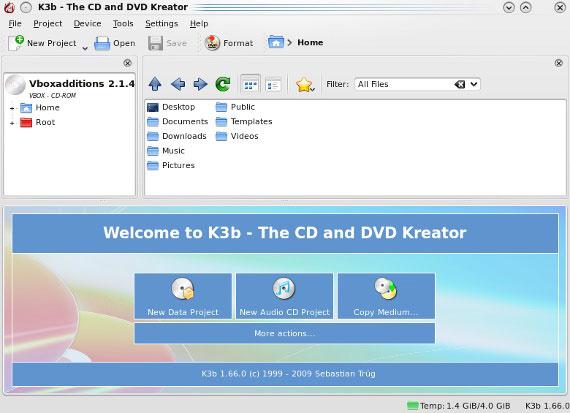
Task: Open the New Project dropdown arrow
Action: 85,48
